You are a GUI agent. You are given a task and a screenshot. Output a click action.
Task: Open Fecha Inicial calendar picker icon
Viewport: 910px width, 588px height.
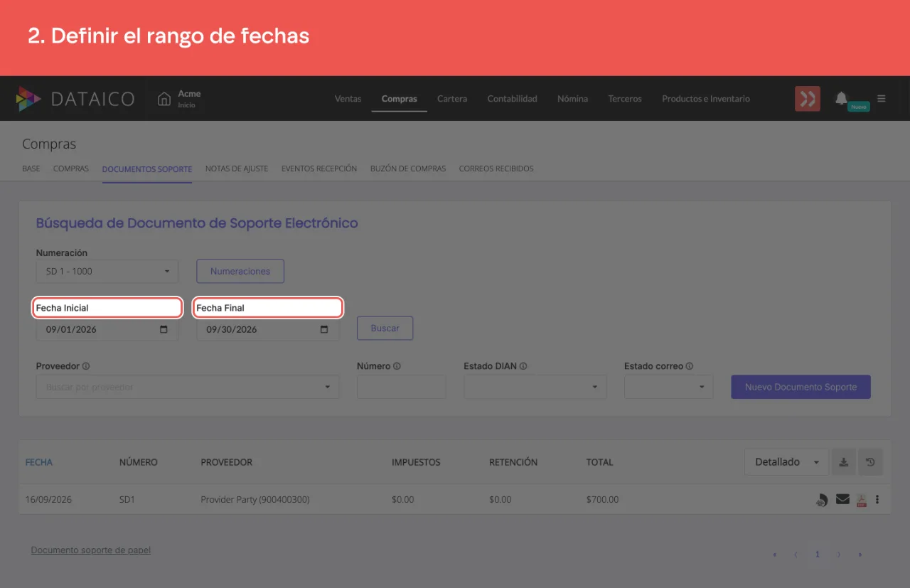click(x=164, y=330)
